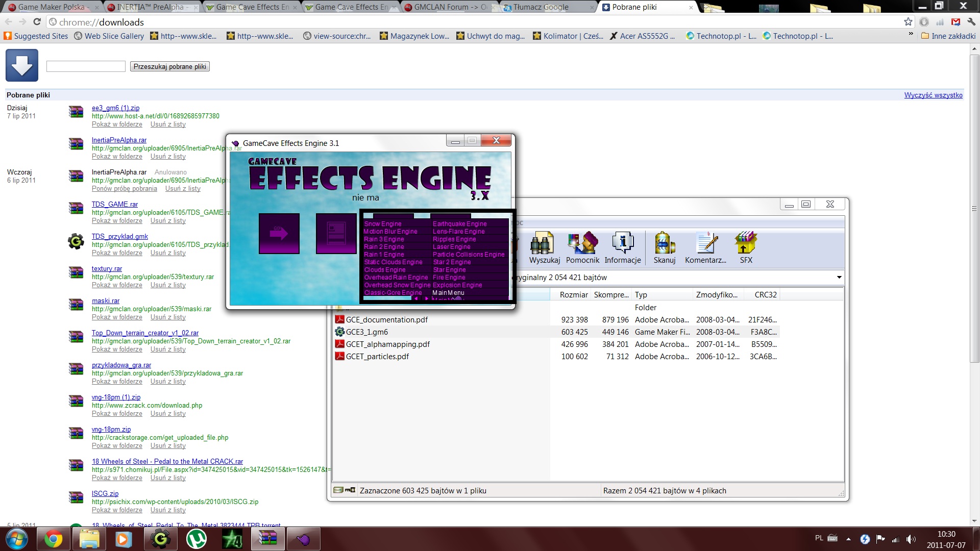The height and width of the screenshot is (551, 980).
Task: Expand hidden bookmarks chevron in bookmarks bar
Action: click(x=911, y=34)
